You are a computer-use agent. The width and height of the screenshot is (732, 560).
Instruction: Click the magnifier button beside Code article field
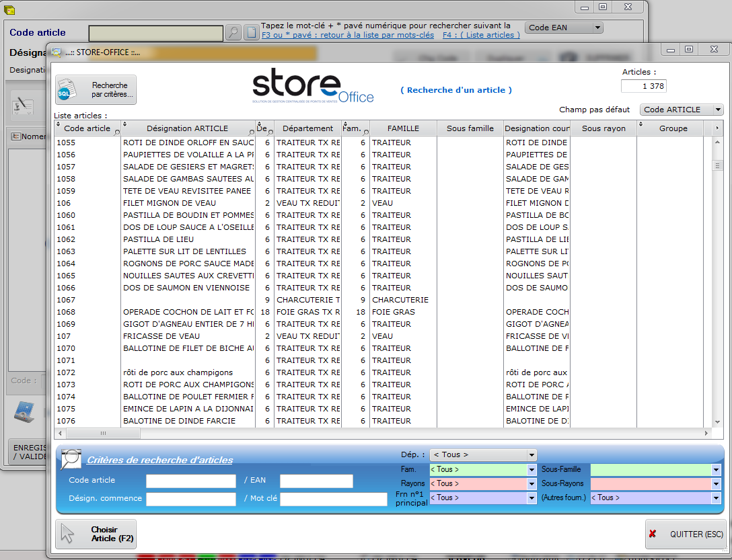(233, 32)
